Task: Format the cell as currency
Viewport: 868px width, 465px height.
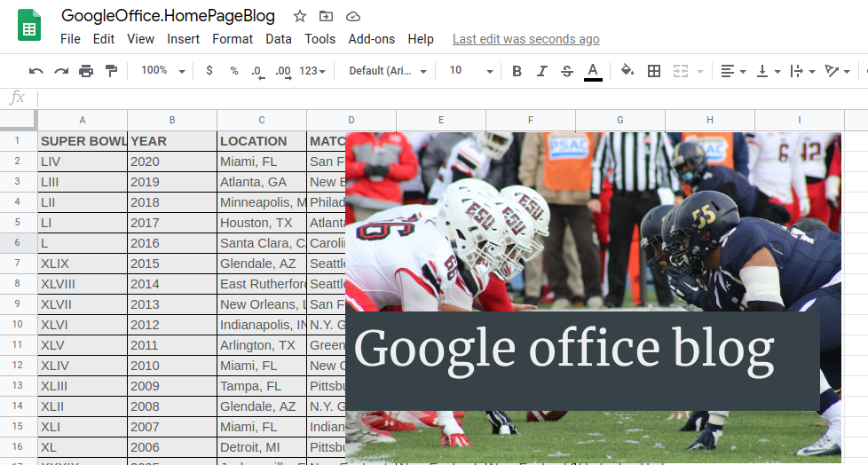Action: coord(209,71)
